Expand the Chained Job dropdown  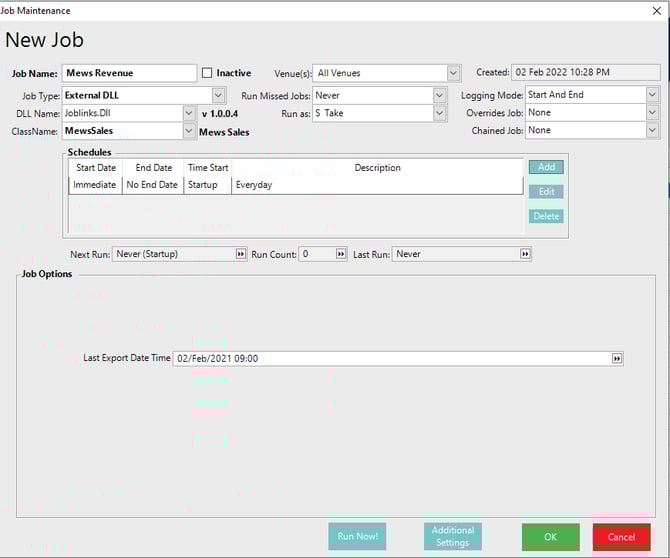[652, 131]
